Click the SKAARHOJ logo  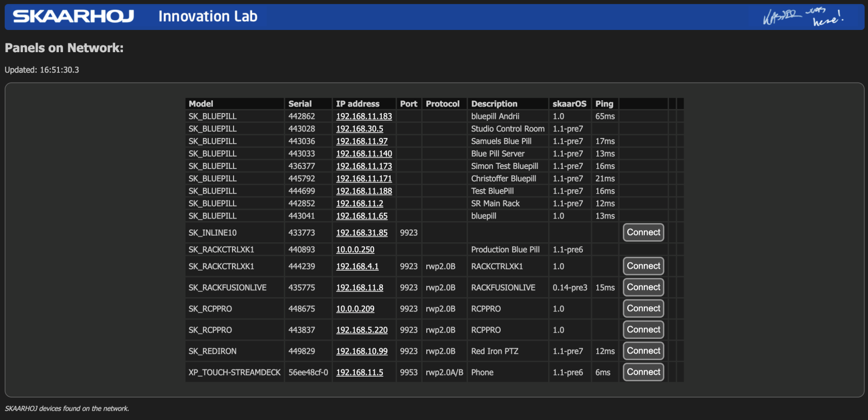point(73,17)
